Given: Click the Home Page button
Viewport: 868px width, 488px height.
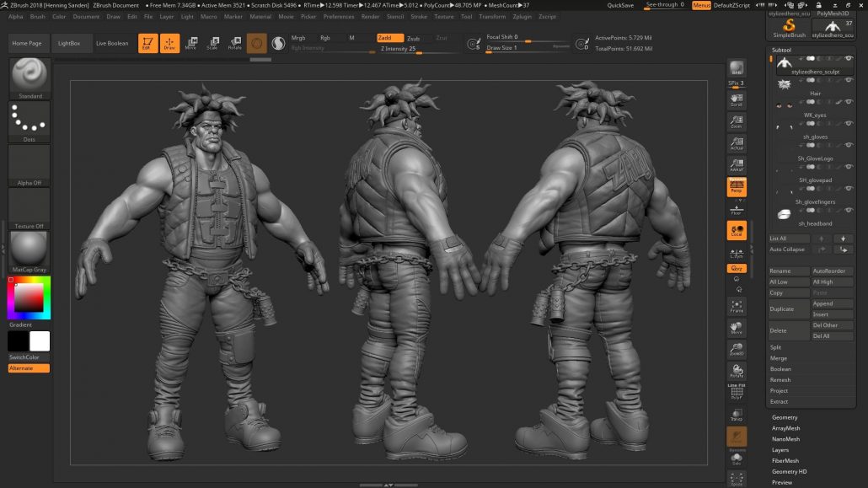Looking at the screenshot, I should click(x=27, y=43).
